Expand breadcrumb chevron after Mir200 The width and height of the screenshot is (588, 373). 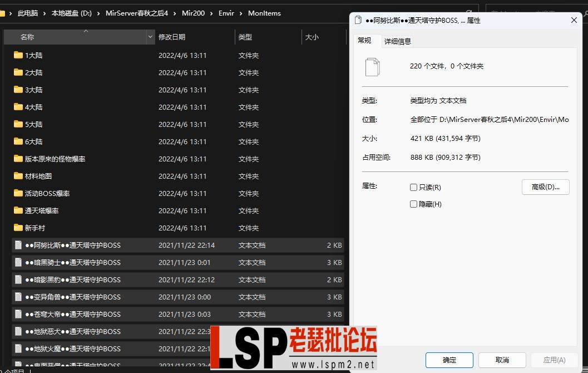(x=211, y=13)
